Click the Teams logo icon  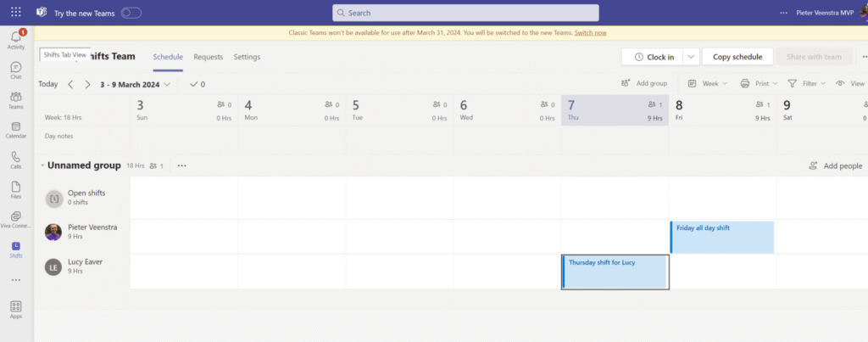42,12
